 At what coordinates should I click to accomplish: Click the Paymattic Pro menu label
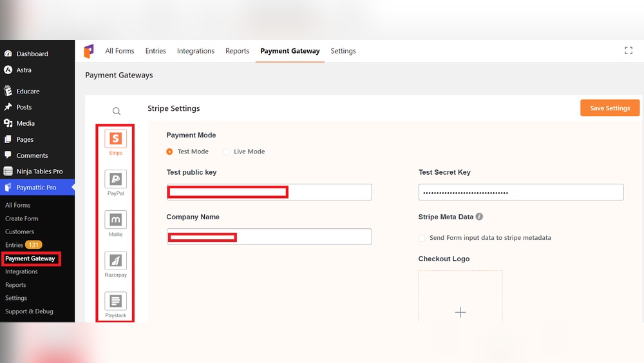tap(36, 188)
